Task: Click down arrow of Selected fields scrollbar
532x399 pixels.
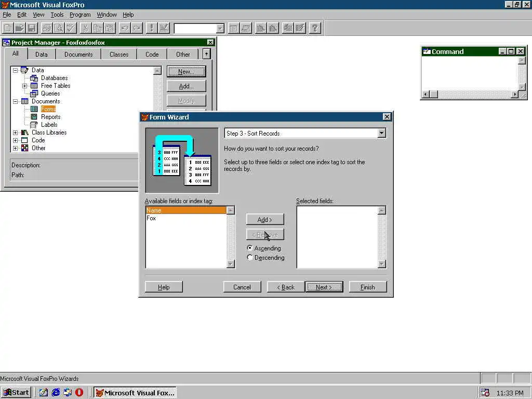Action: point(382,264)
